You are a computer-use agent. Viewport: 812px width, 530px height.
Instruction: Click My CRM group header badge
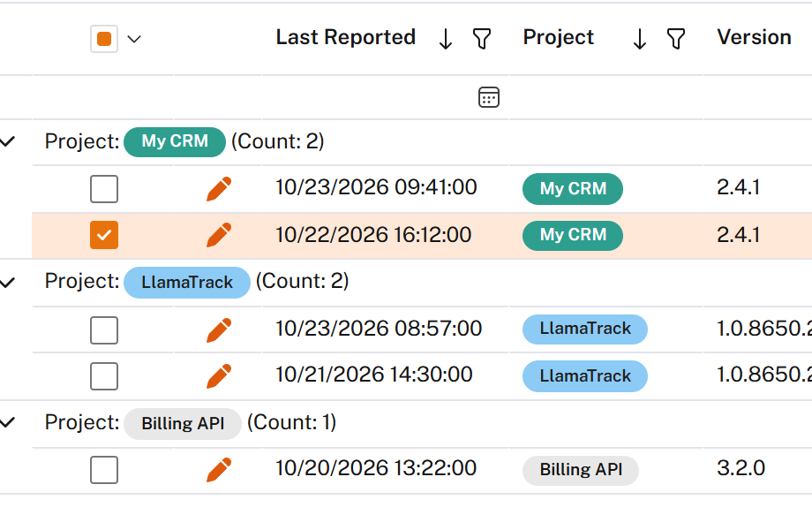(x=175, y=141)
